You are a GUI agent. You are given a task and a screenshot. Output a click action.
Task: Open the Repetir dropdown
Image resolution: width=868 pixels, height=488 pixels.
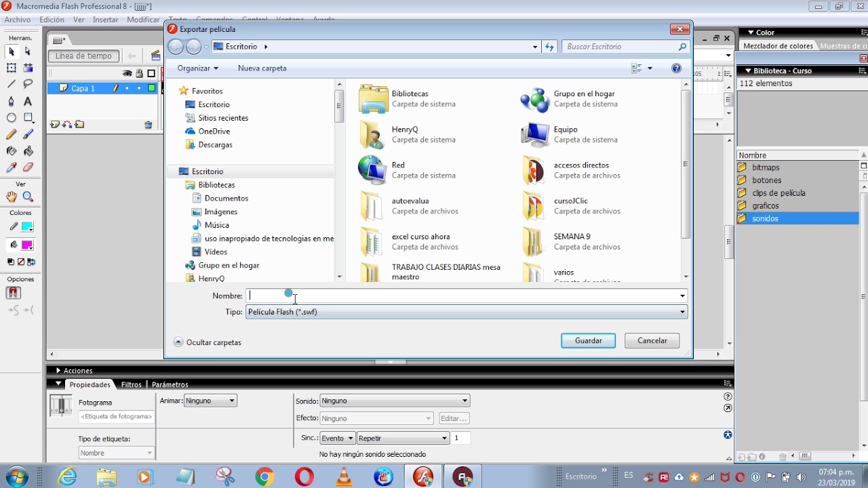click(403, 439)
